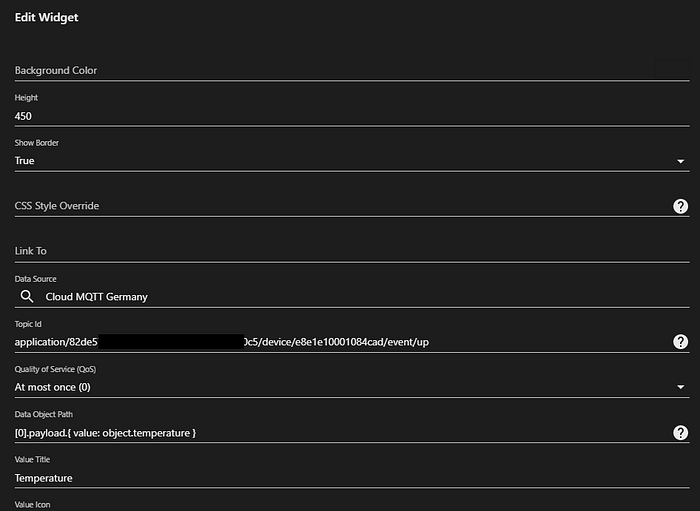Click the Value Icon field label

(33, 505)
